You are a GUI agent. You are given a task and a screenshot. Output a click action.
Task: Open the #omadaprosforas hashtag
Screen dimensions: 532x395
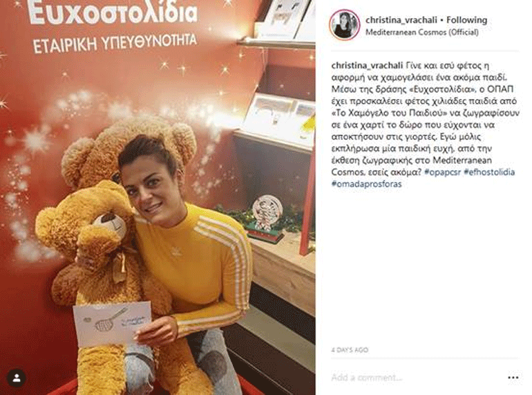pos(366,184)
